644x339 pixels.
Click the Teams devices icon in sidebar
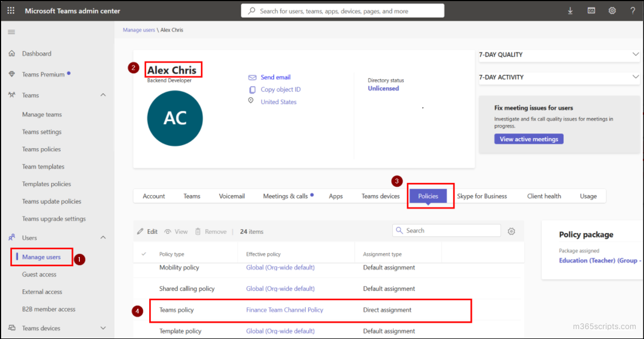pos(12,328)
